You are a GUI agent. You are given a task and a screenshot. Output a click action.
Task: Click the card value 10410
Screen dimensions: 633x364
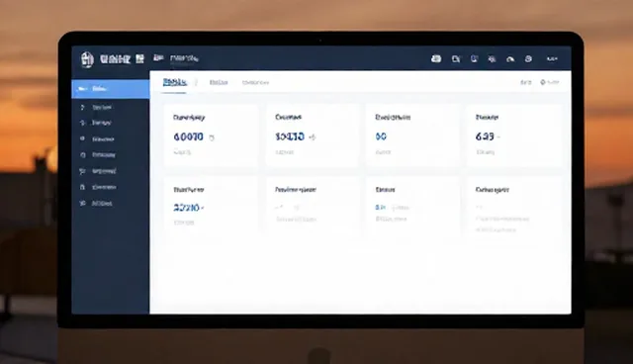point(290,136)
